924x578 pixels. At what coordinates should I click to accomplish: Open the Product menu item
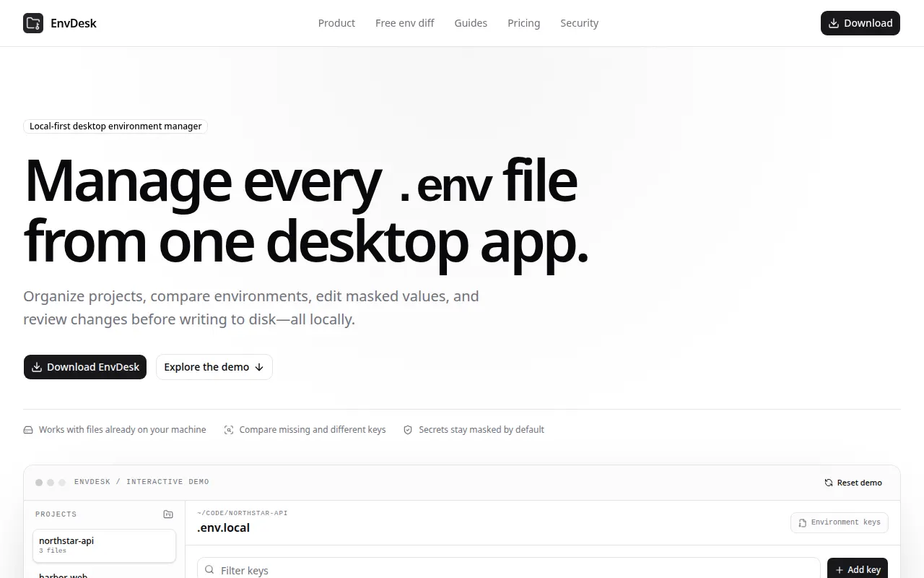(336, 23)
